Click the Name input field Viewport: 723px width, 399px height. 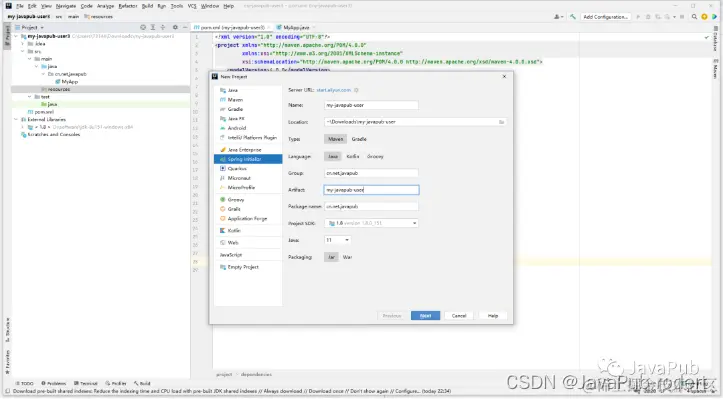371,105
